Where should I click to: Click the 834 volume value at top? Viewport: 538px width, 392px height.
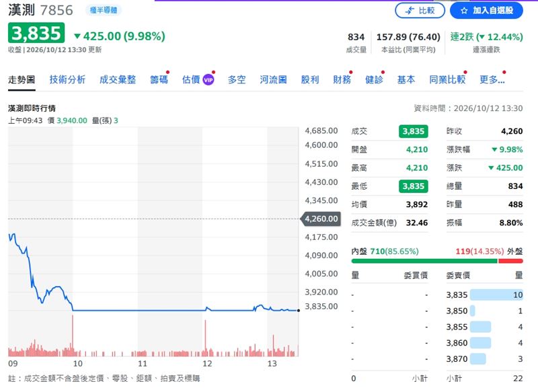pos(356,37)
